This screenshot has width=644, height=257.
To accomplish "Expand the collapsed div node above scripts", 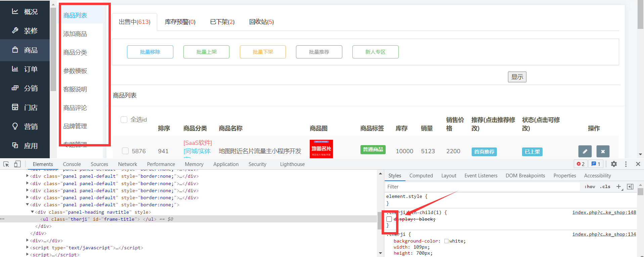I will pyautogui.click(x=28, y=241).
